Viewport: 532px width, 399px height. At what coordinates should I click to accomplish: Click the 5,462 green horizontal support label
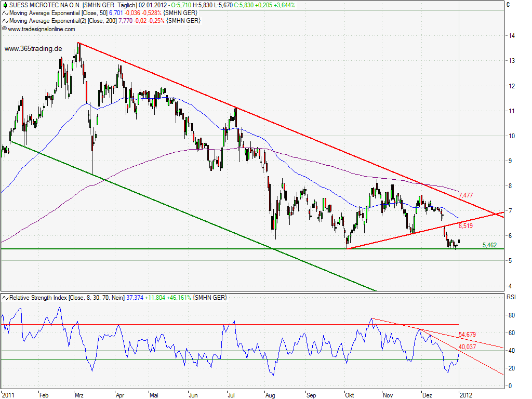click(490, 244)
